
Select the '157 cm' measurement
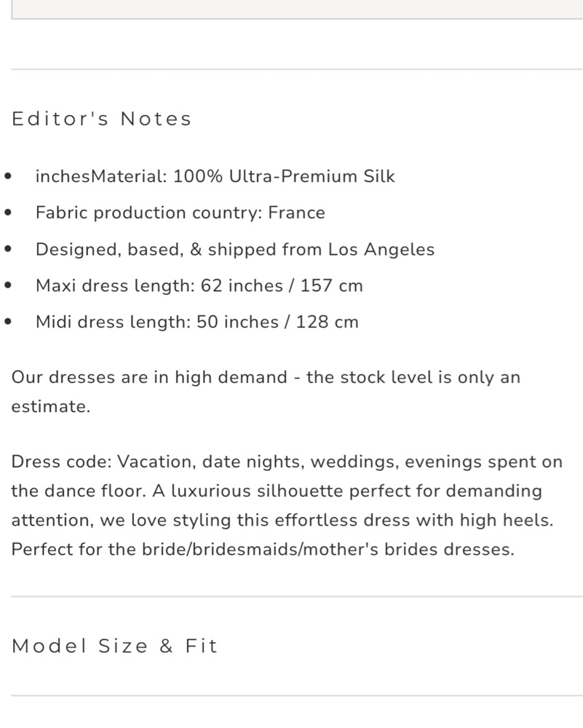[331, 285]
